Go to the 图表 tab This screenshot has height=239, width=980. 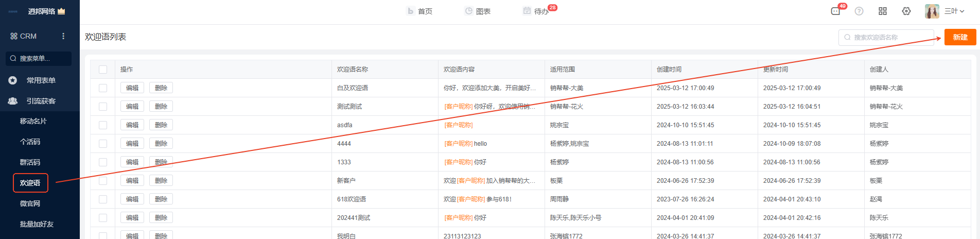coord(478,11)
